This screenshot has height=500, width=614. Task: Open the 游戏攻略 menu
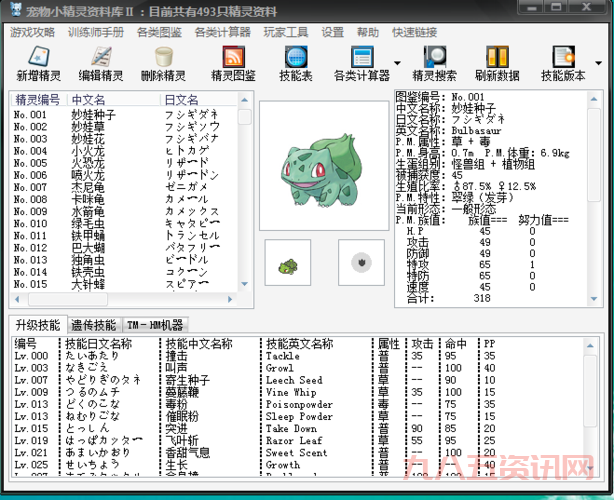[33, 32]
